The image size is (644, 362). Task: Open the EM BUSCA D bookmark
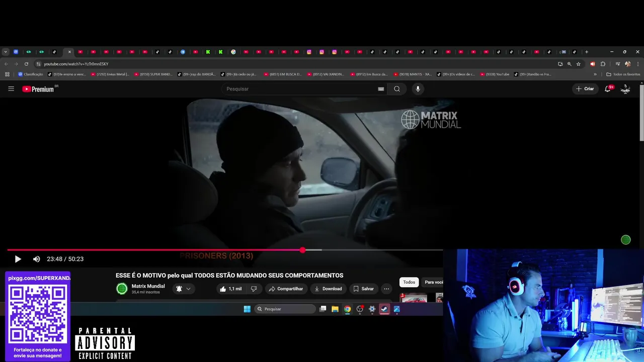[283, 74]
